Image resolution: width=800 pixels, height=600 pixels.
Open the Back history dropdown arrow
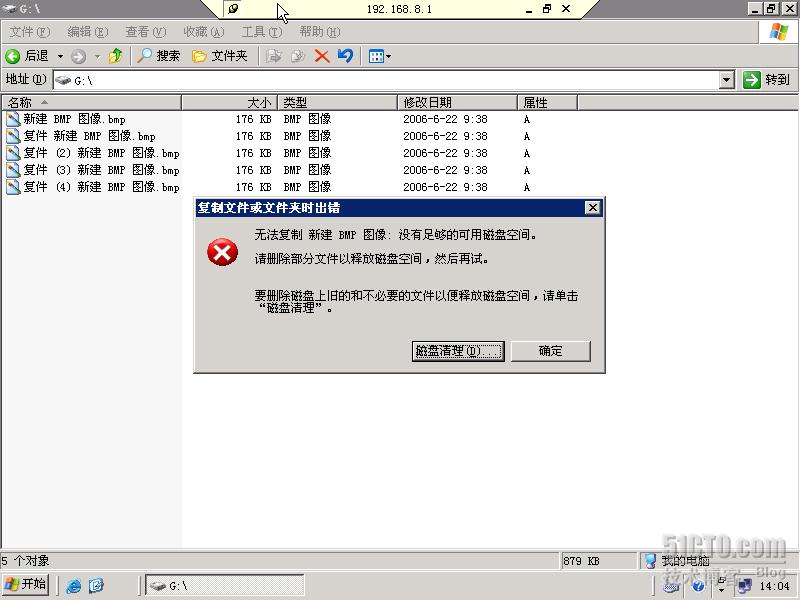tap(60, 56)
